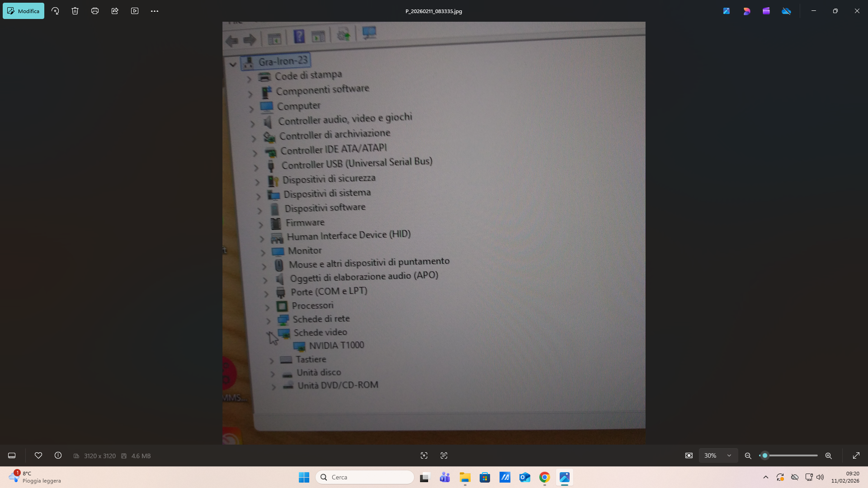Zoom out with the minus magnifier
This screenshot has height=488, width=868.
748,455
